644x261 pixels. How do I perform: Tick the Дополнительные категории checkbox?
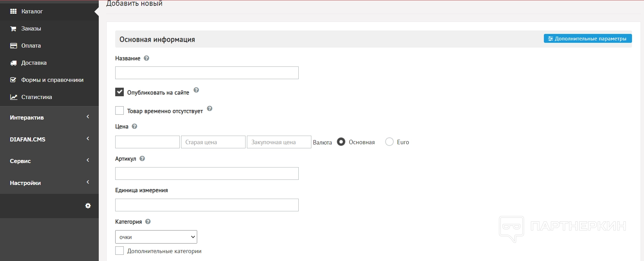[x=119, y=251]
